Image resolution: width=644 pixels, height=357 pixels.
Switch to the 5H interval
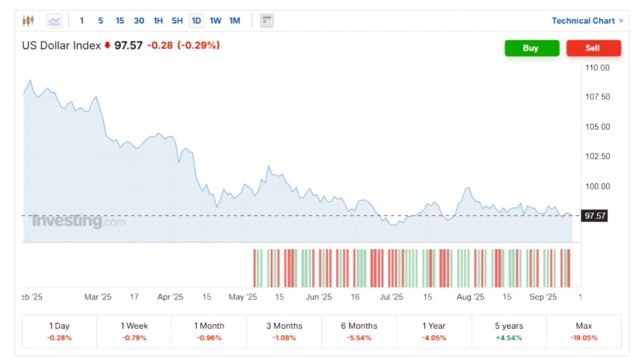click(177, 21)
